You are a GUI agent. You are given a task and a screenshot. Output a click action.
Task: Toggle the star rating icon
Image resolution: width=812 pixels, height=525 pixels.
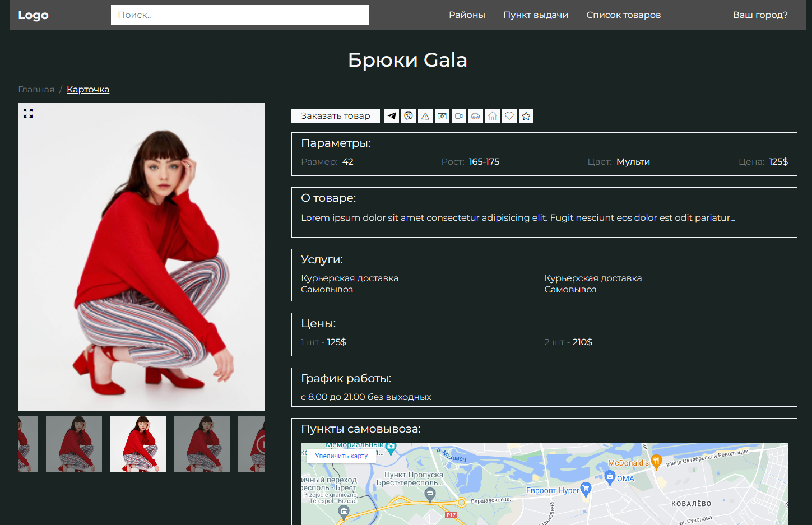coord(526,116)
